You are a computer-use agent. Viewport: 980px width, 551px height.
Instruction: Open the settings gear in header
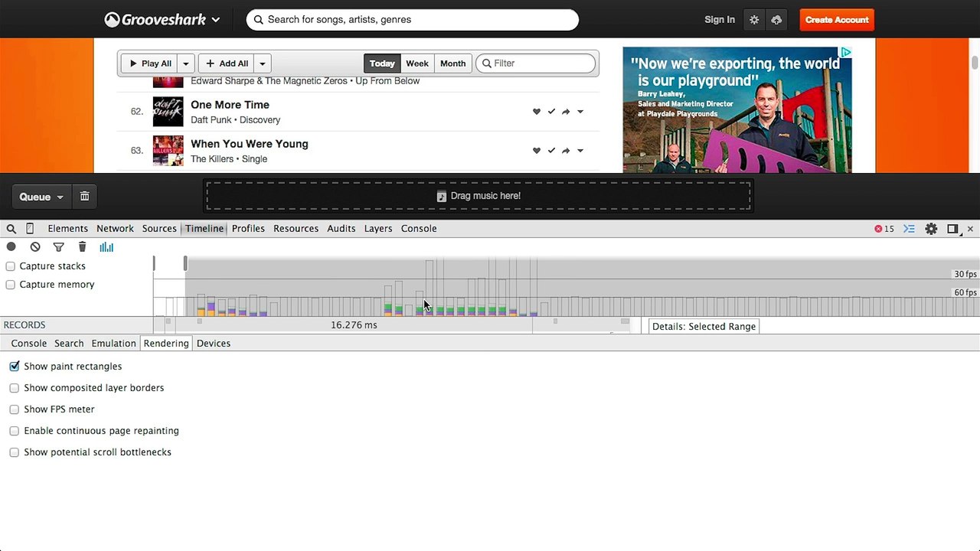pos(754,20)
